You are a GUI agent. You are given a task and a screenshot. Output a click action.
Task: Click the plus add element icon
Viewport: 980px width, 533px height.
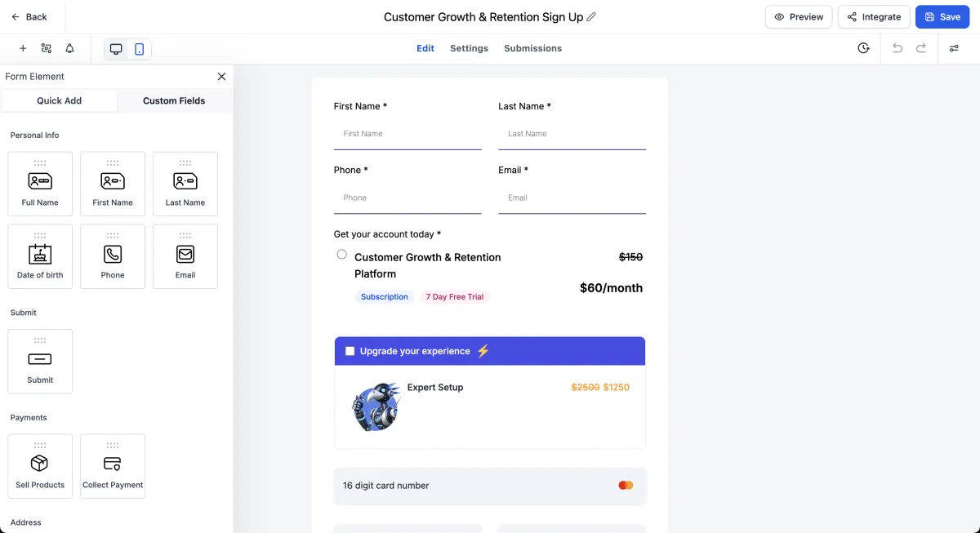[x=23, y=49]
